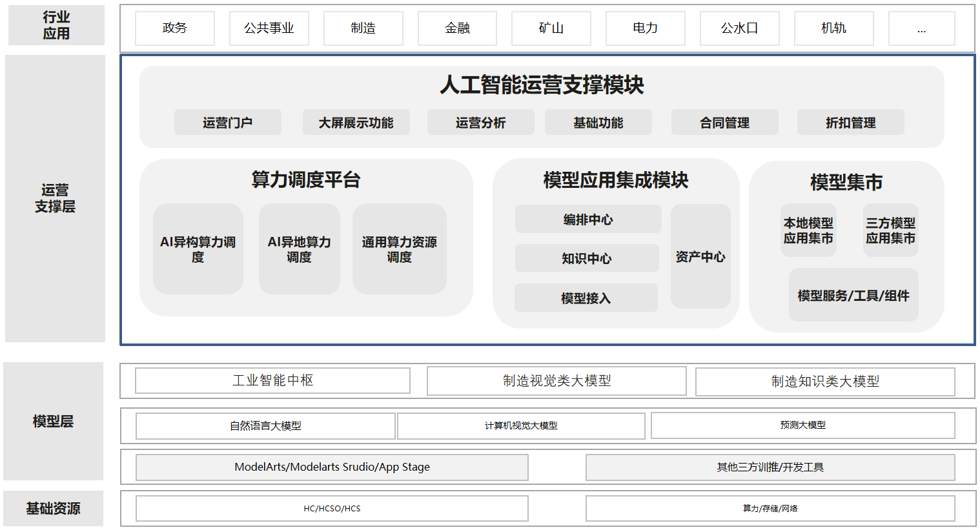Select 模型服务/工具/组件 box

(853, 296)
